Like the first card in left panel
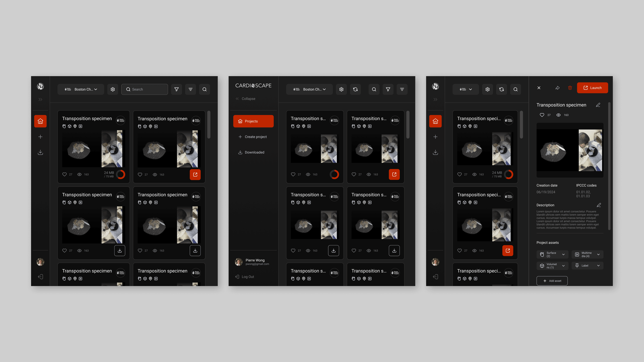The width and height of the screenshot is (644, 362). point(65,174)
